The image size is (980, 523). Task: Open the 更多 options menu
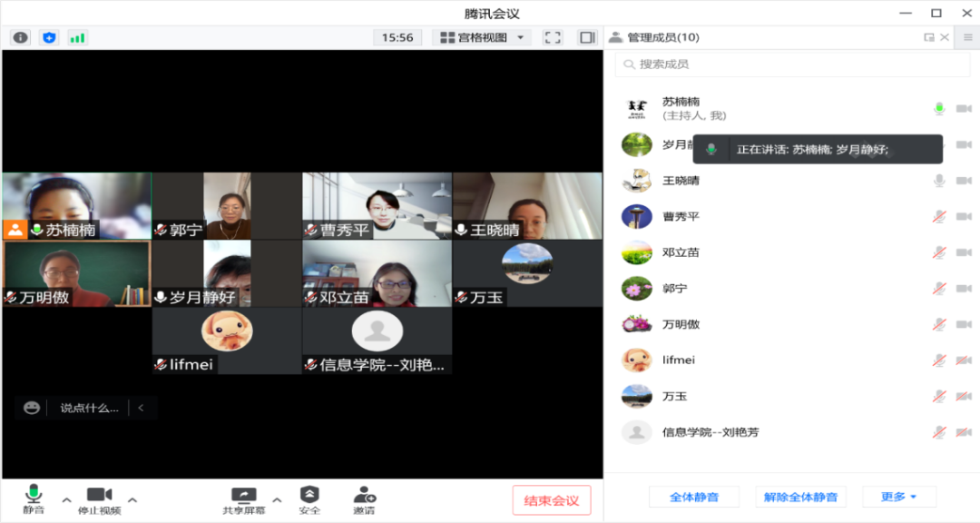click(x=897, y=497)
